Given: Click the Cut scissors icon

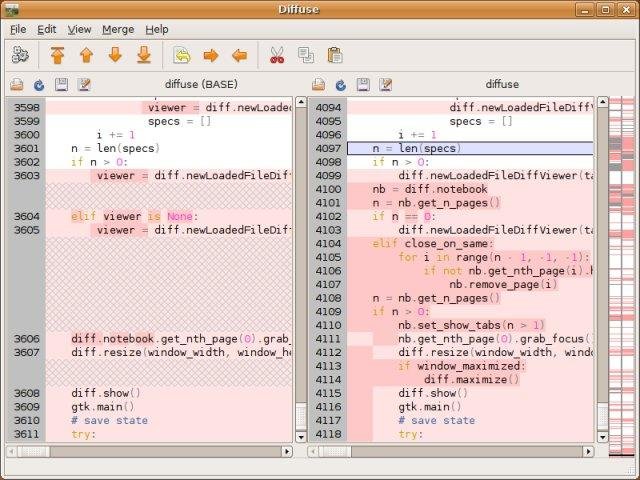Looking at the screenshot, I should click(277, 55).
